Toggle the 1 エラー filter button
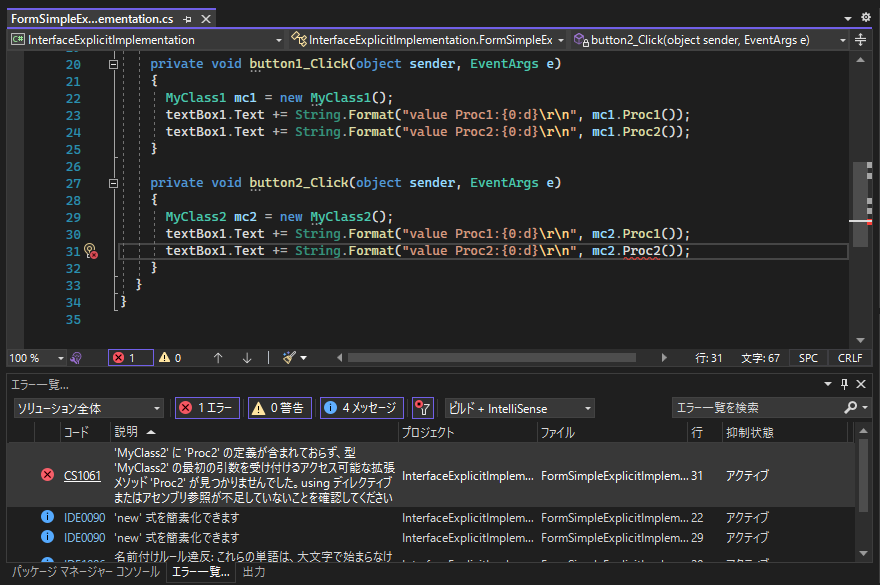Image resolution: width=880 pixels, height=585 pixels. 208,408
